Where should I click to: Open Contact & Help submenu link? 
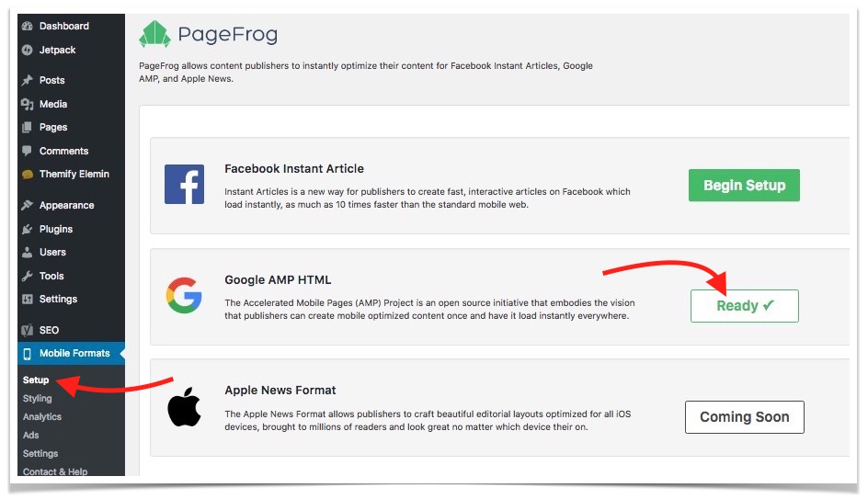point(55,471)
